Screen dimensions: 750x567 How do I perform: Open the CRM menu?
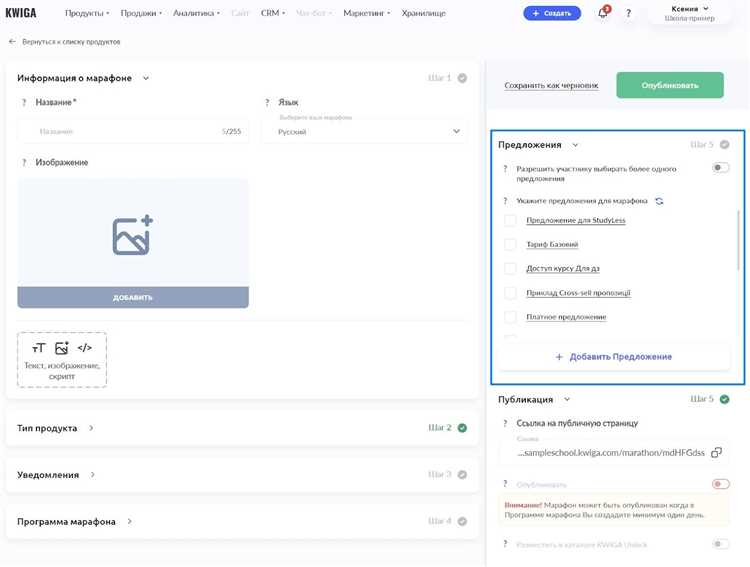click(x=273, y=13)
